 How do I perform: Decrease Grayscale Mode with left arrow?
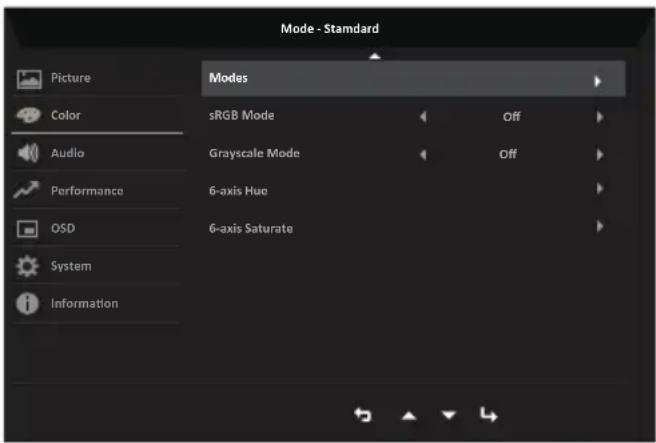click(x=423, y=154)
